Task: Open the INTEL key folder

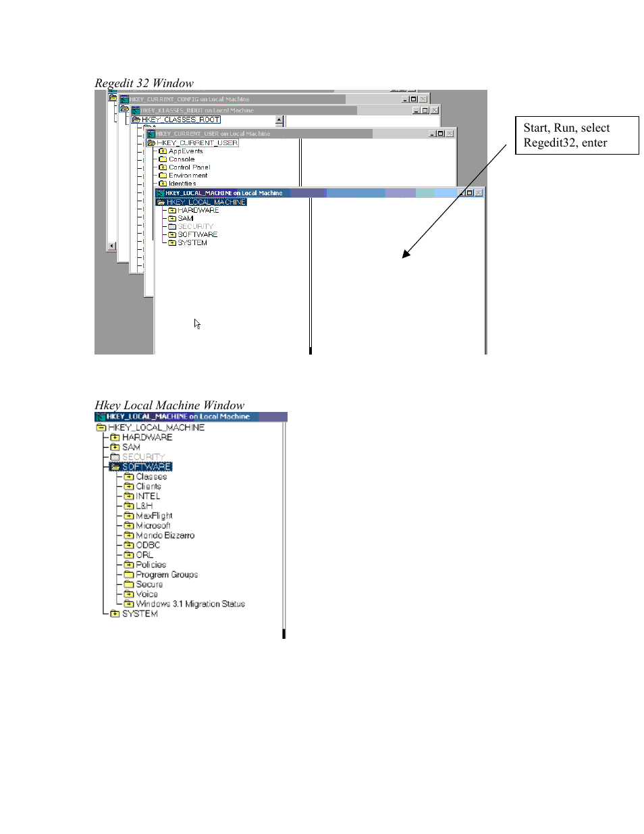Action: pos(129,496)
